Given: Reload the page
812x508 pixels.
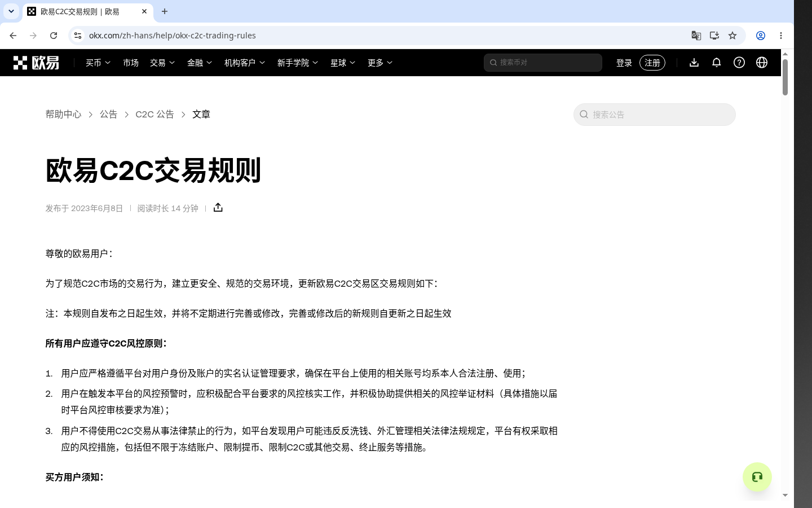Looking at the screenshot, I should [x=54, y=36].
